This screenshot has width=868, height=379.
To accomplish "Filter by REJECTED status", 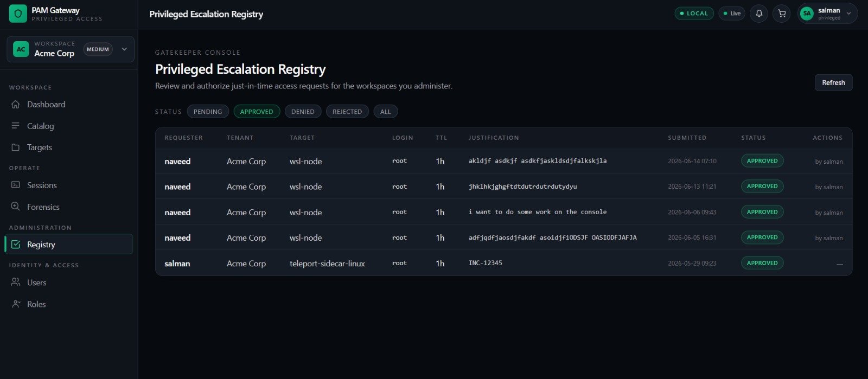I will [x=347, y=112].
